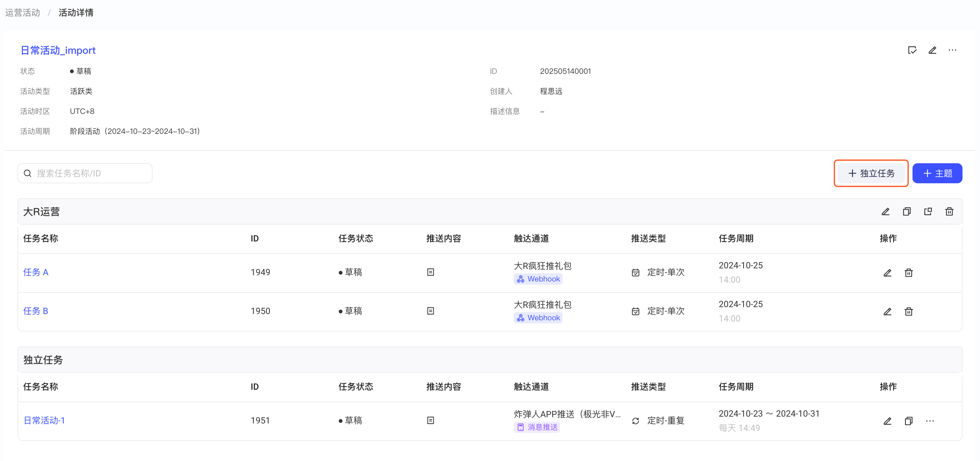This screenshot has width=980, height=461.
Task: View push content of 任务 A
Action: pyautogui.click(x=430, y=272)
